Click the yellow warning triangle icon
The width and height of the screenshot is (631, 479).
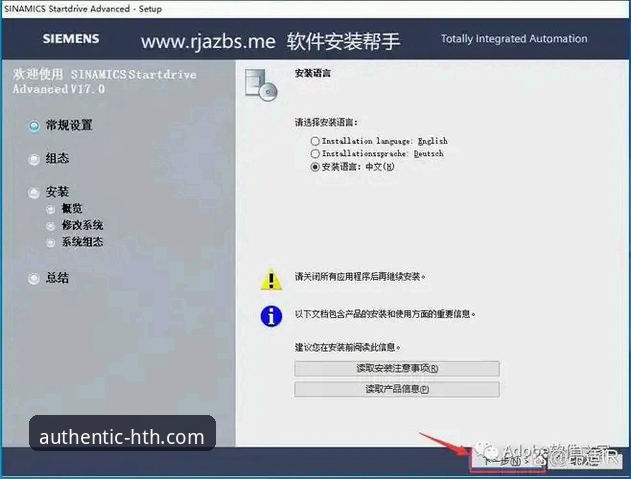[x=271, y=279]
